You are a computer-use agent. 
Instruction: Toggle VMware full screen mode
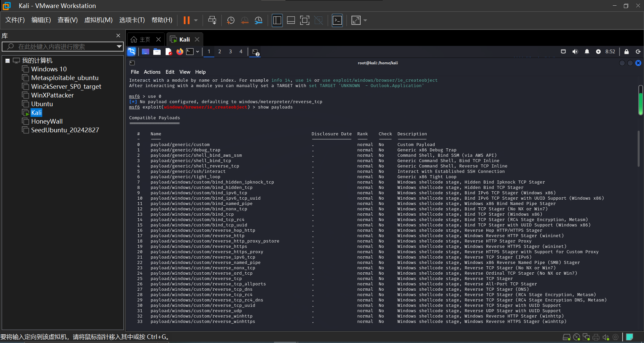pyautogui.click(x=305, y=20)
